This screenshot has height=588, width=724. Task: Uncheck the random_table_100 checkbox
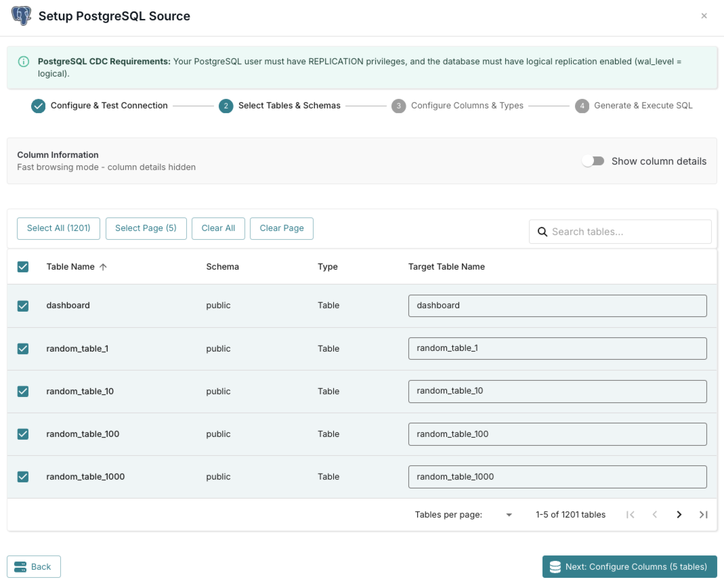23,434
